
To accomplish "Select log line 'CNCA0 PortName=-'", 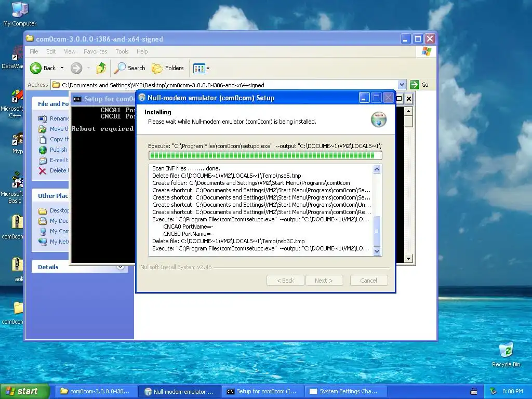I will click(x=188, y=227).
